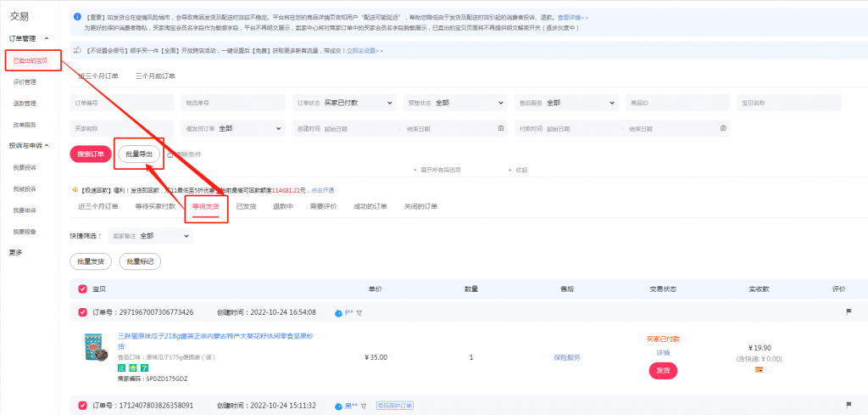Image resolution: width=868 pixels, height=415 pixels.
Task: Uncheck the order 2971967007306773426 checkbox
Action: 82,312
